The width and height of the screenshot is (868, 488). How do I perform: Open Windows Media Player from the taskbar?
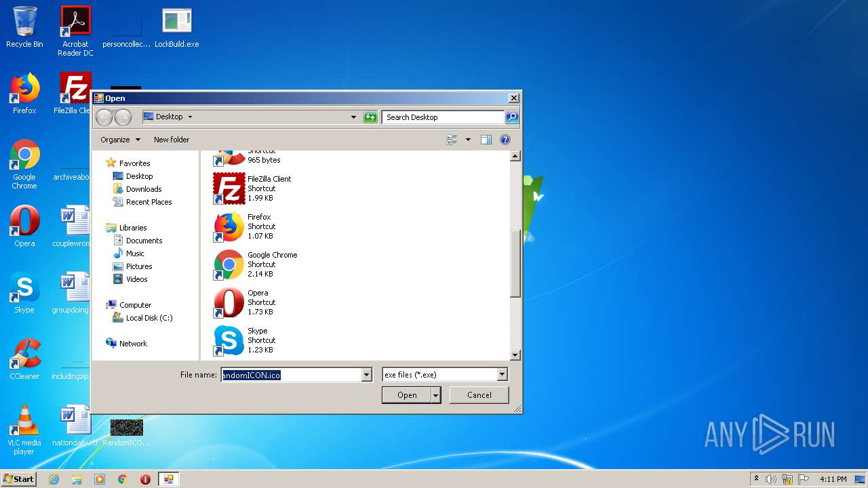coord(100,479)
